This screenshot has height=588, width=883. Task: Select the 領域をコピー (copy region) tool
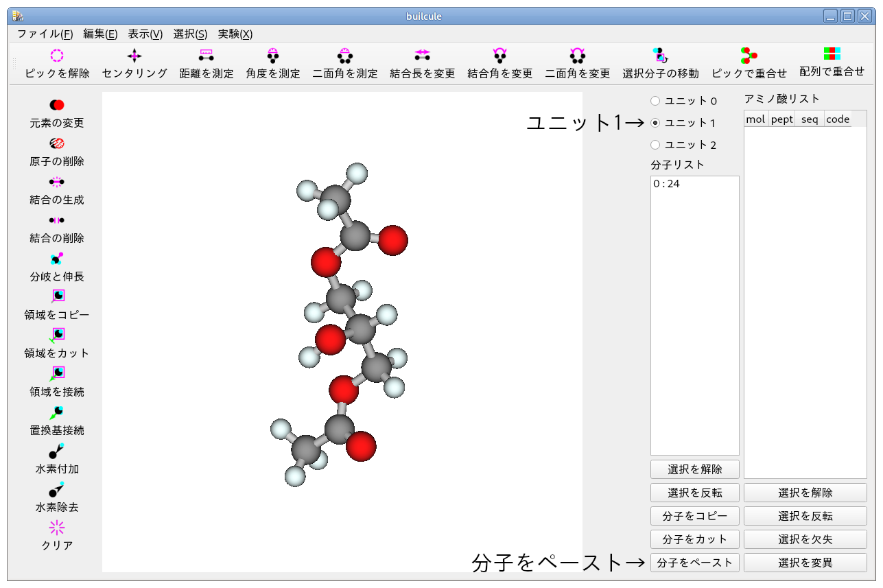click(x=57, y=305)
